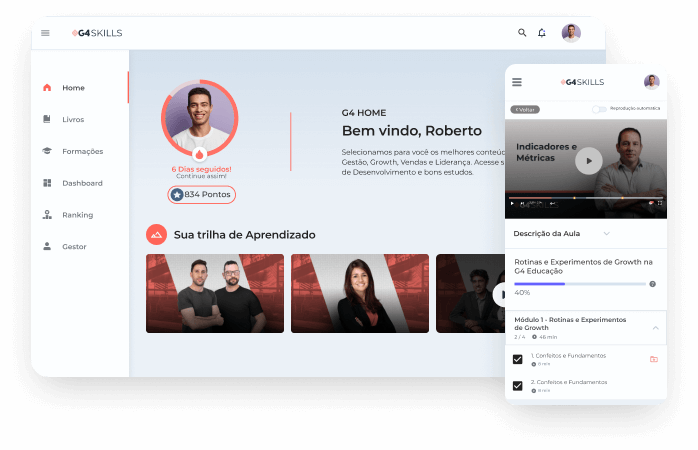The image size is (698, 450).
Task: Open the user avatar in desktop header
Action: click(571, 33)
